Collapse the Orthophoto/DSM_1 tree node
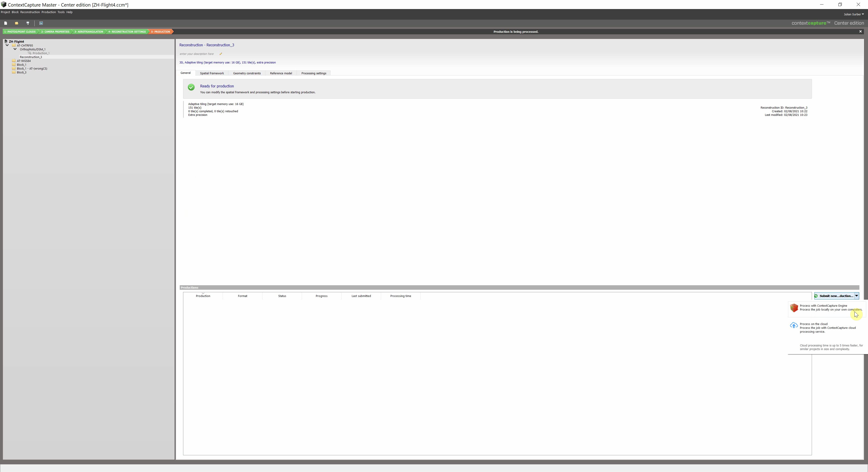 click(15, 49)
